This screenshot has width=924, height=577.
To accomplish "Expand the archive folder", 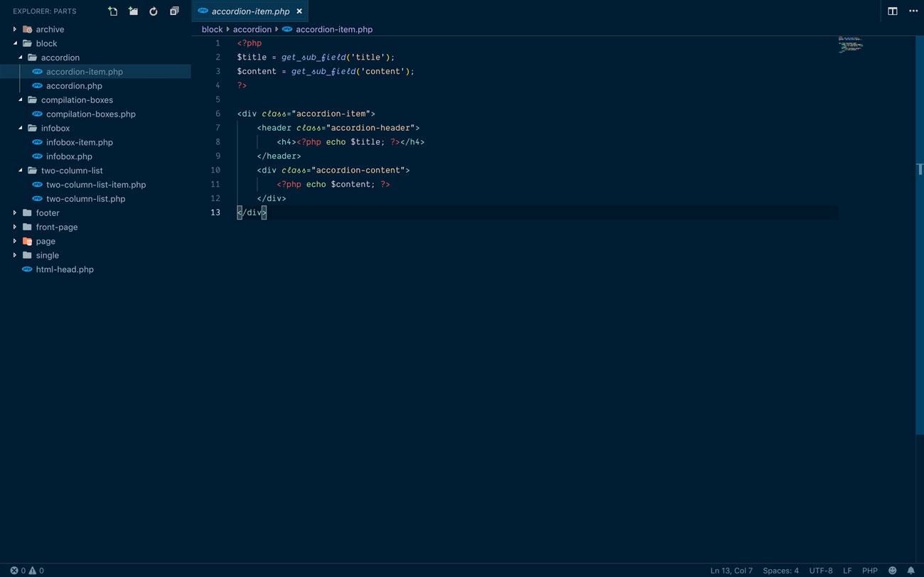I will coord(15,29).
